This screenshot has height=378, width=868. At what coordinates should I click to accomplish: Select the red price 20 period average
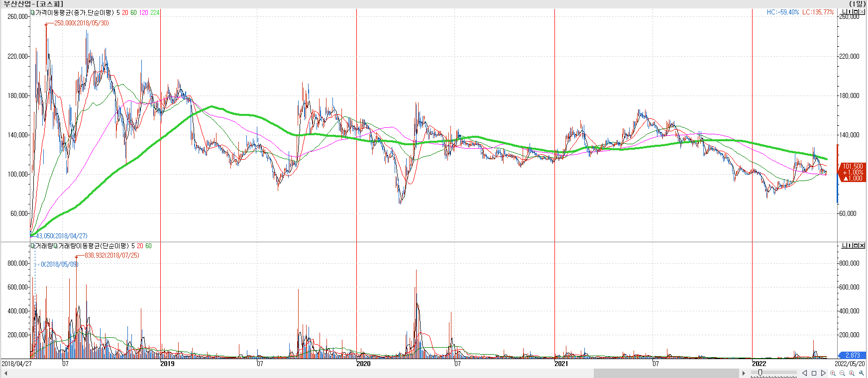(125, 12)
